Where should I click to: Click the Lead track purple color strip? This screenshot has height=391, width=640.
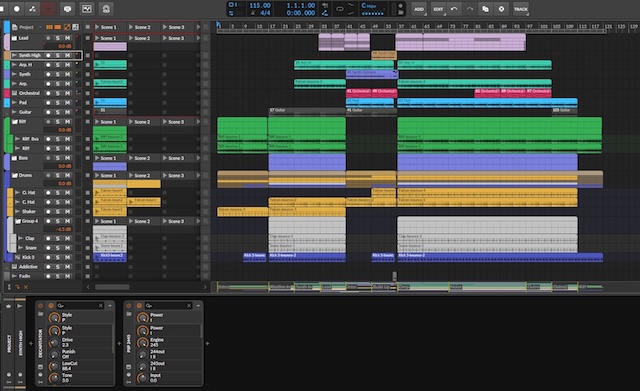click(x=7, y=42)
